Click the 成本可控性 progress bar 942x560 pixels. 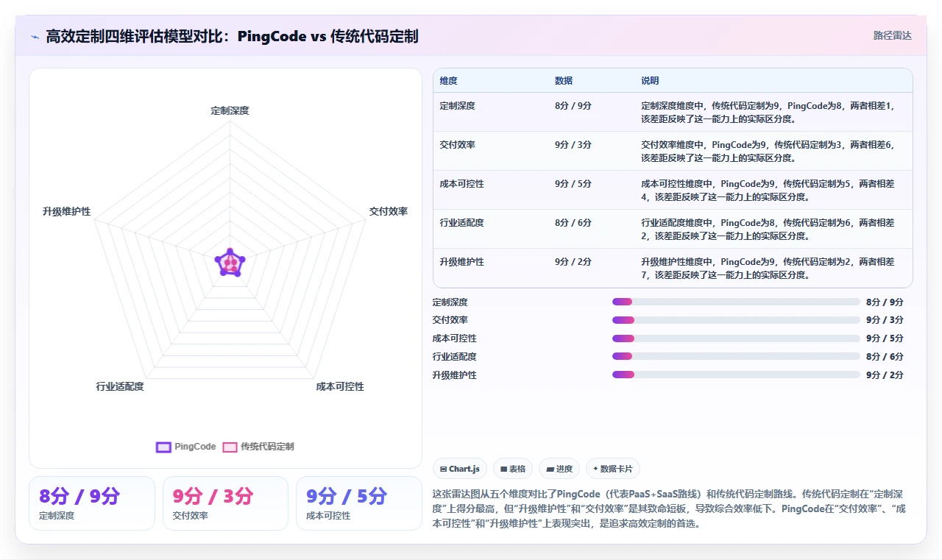coord(736,339)
